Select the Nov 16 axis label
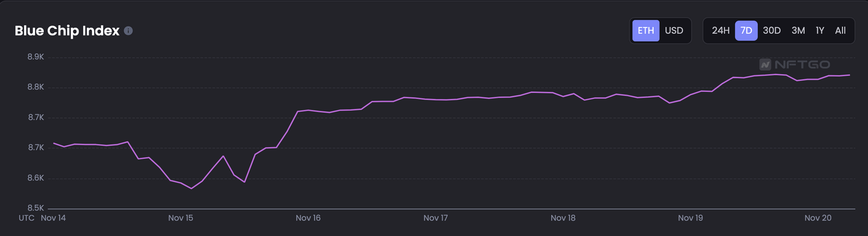The image size is (868, 236). click(308, 218)
